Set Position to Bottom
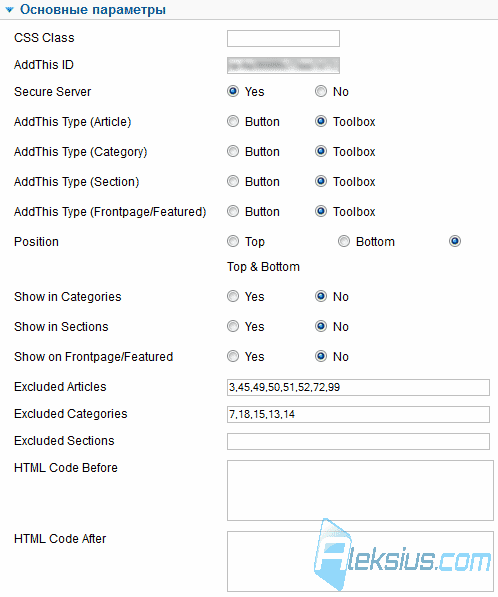 coord(344,241)
